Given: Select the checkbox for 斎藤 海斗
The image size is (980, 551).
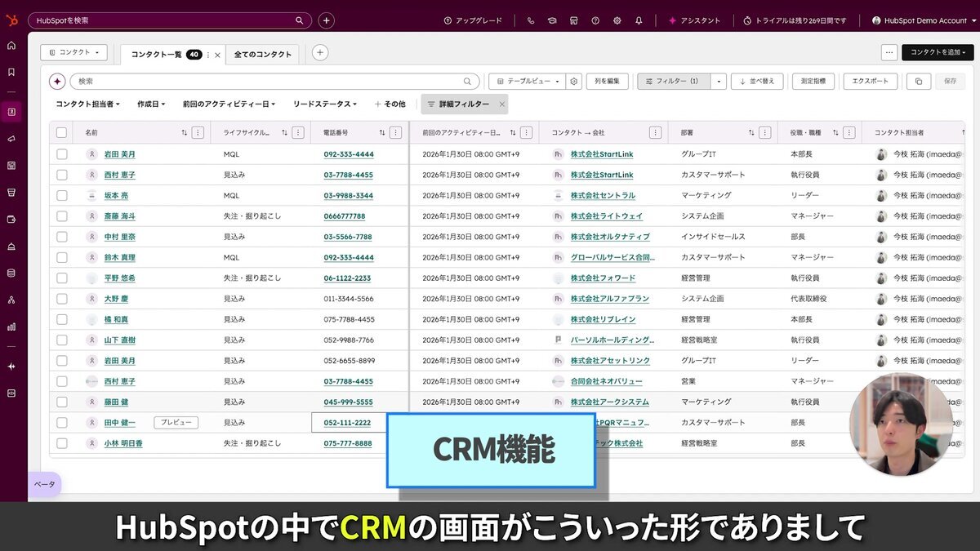Looking at the screenshot, I should coord(61,216).
